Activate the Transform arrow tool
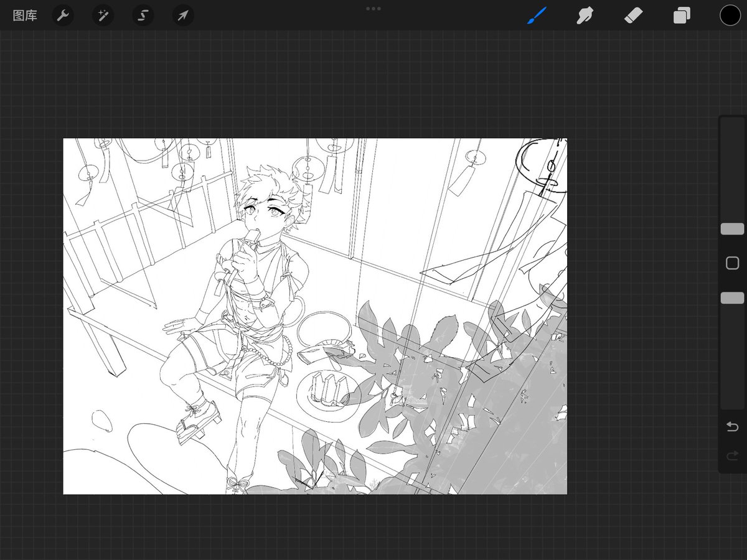 tap(182, 16)
